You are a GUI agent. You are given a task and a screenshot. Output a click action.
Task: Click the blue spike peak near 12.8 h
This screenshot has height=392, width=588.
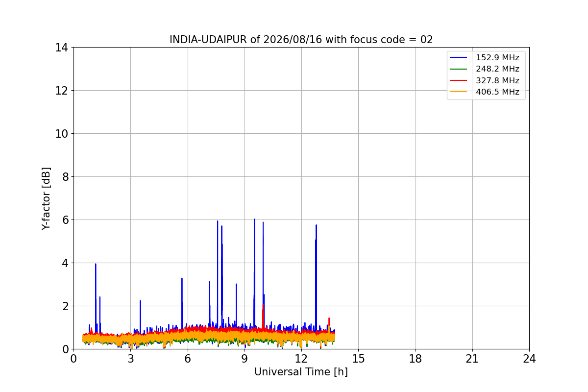coord(316,225)
